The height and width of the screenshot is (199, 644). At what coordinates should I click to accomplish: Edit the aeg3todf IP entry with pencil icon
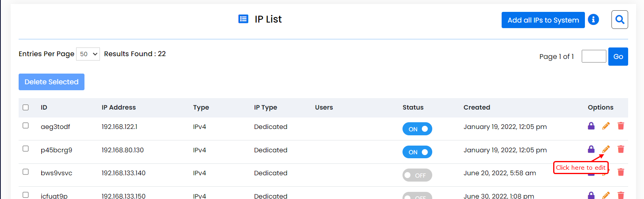[x=606, y=126]
